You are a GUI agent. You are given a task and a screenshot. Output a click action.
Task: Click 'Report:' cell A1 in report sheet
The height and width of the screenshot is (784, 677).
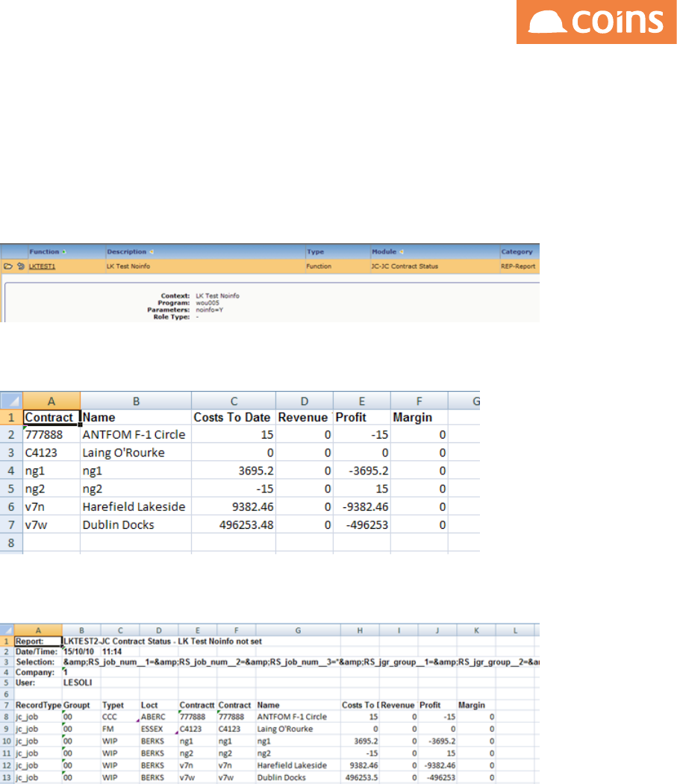pos(38,641)
